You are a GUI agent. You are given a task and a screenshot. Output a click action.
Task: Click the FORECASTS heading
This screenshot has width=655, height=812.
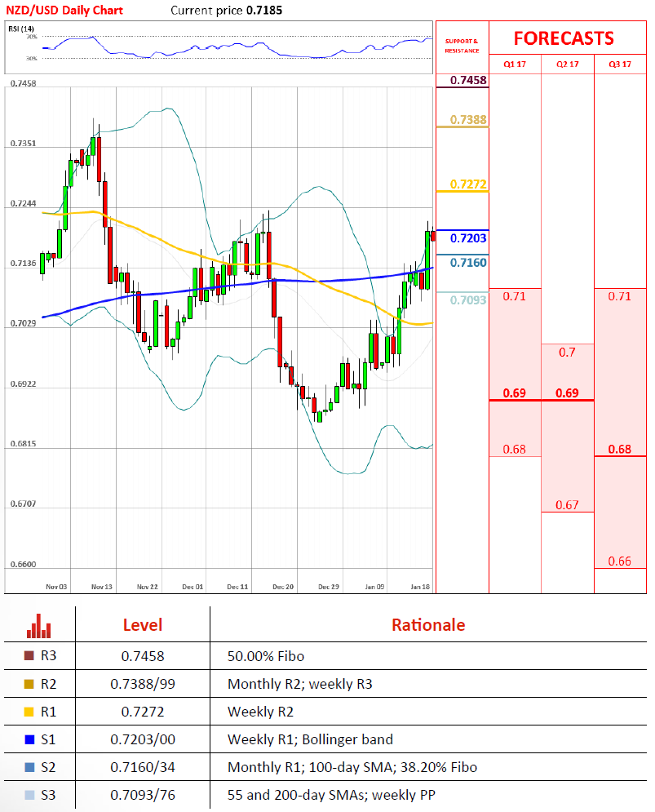(564, 38)
